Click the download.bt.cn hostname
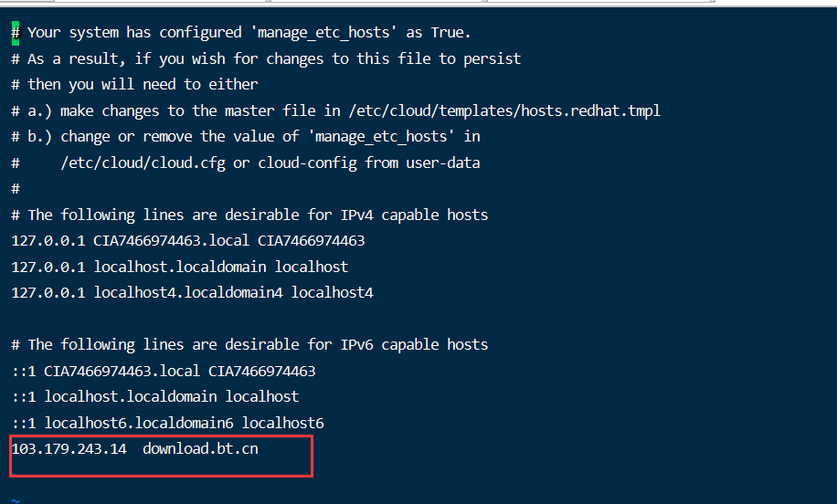Viewport: 837px width, 504px height. 200,449
